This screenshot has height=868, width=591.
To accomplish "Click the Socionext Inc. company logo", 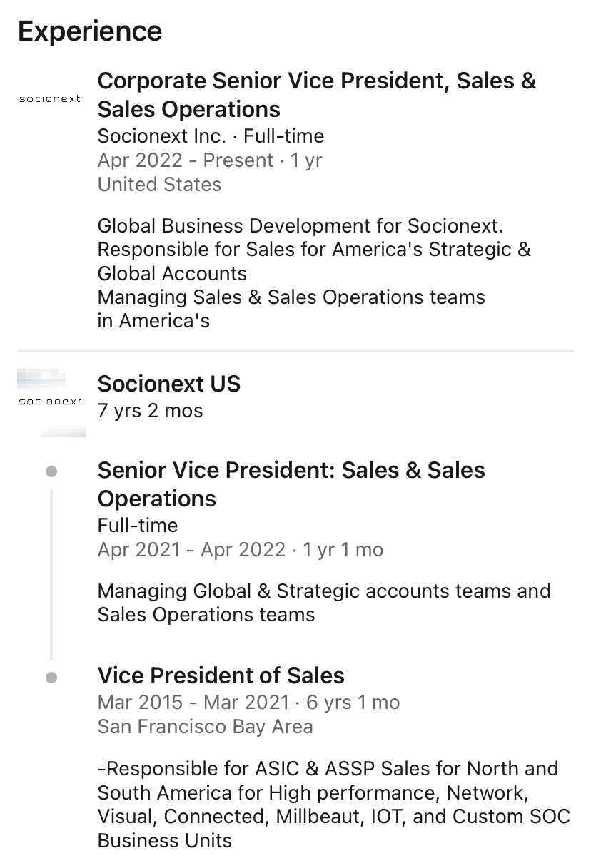I will click(x=50, y=99).
